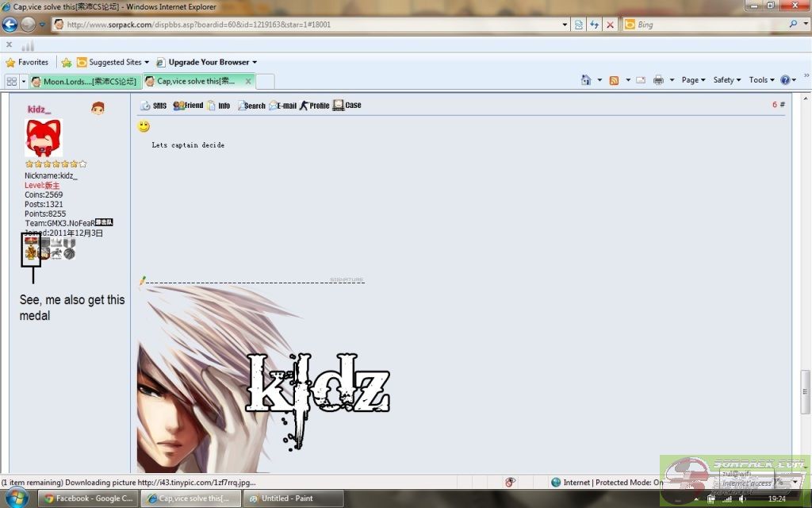
Task: Click the Upgrade Your Browser link
Action: (x=208, y=62)
